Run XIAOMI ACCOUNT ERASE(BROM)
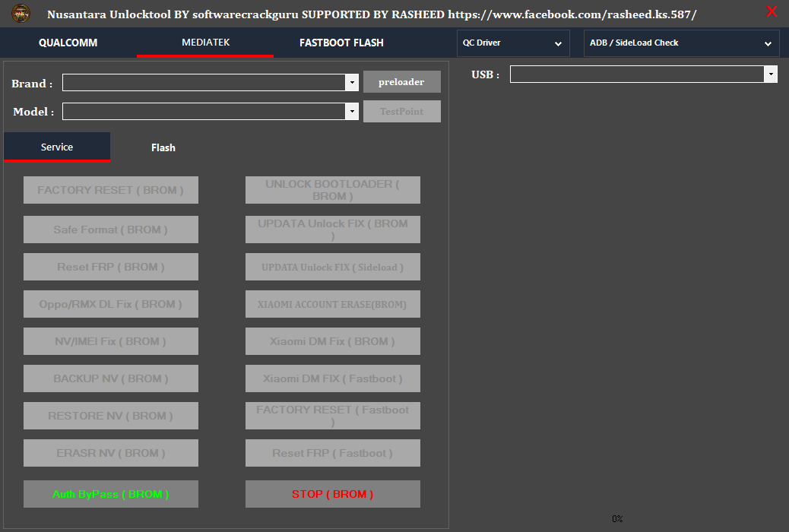The height and width of the screenshot is (532, 789). (x=332, y=304)
